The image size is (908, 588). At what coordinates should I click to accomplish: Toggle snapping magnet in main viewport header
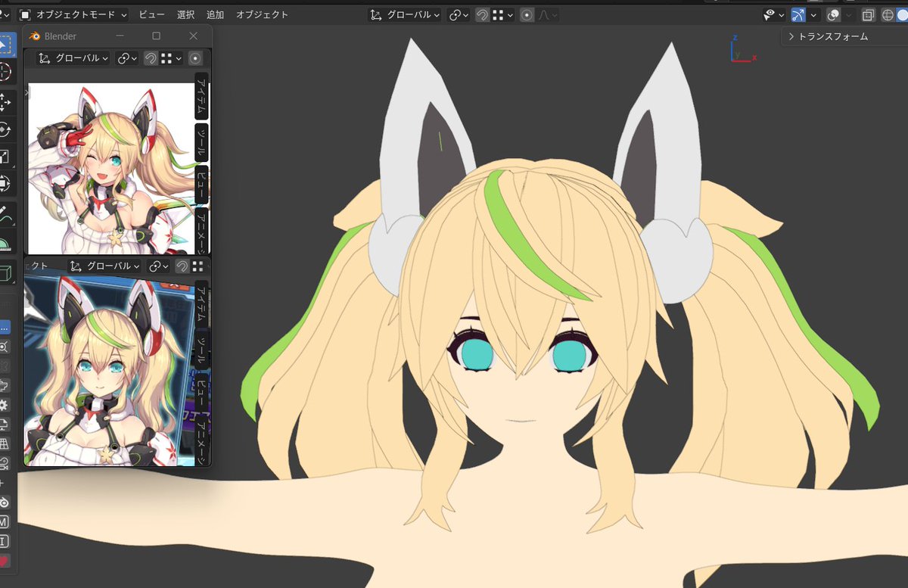click(482, 14)
